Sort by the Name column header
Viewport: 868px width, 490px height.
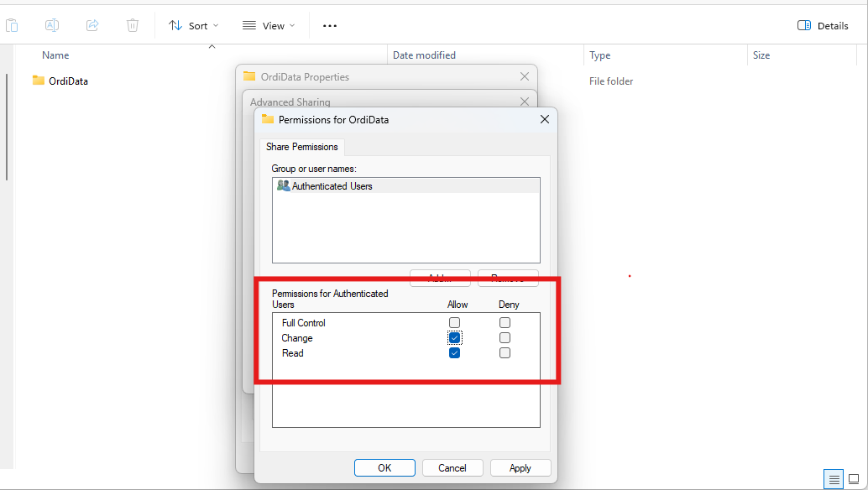pos(55,55)
